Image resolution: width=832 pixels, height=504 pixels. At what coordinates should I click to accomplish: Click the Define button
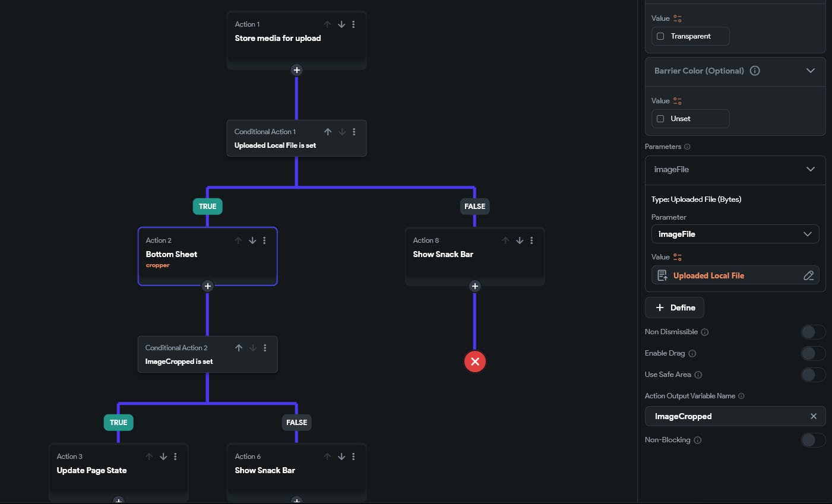tap(675, 308)
